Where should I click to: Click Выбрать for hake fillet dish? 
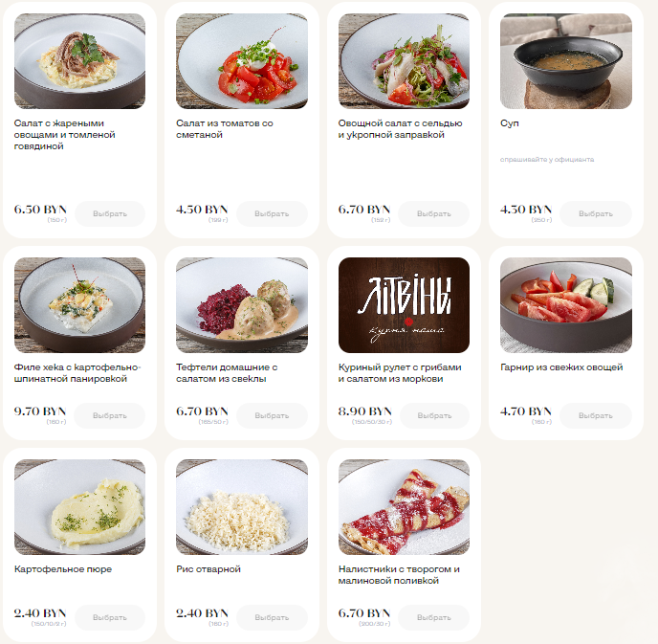click(110, 415)
